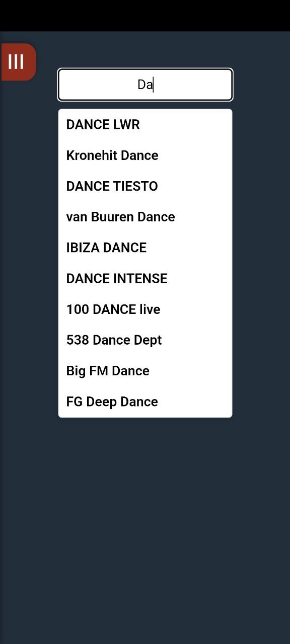Choose IBIZA DANCE from the results

[x=145, y=248]
